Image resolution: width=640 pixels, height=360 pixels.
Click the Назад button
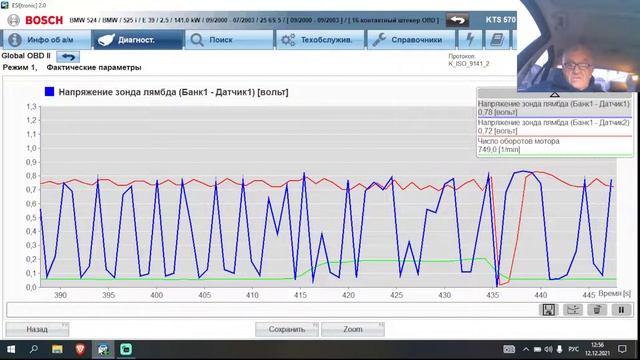(37, 329)
